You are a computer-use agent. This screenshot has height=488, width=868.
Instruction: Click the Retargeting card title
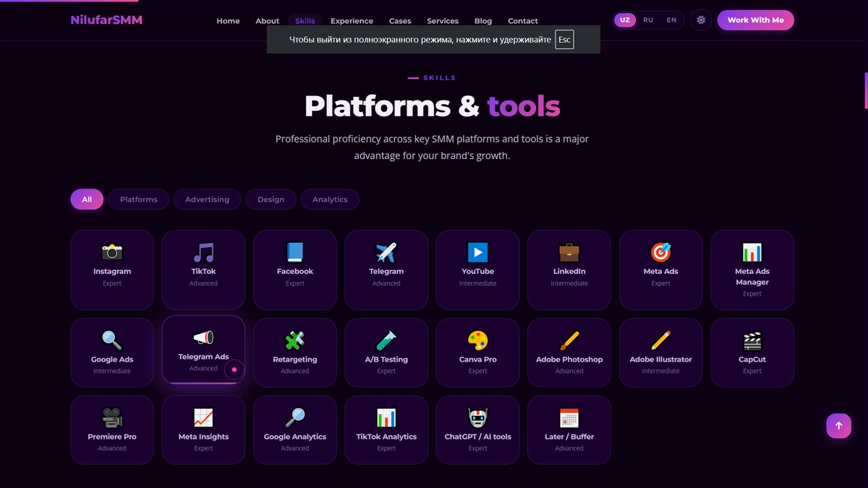295,360
